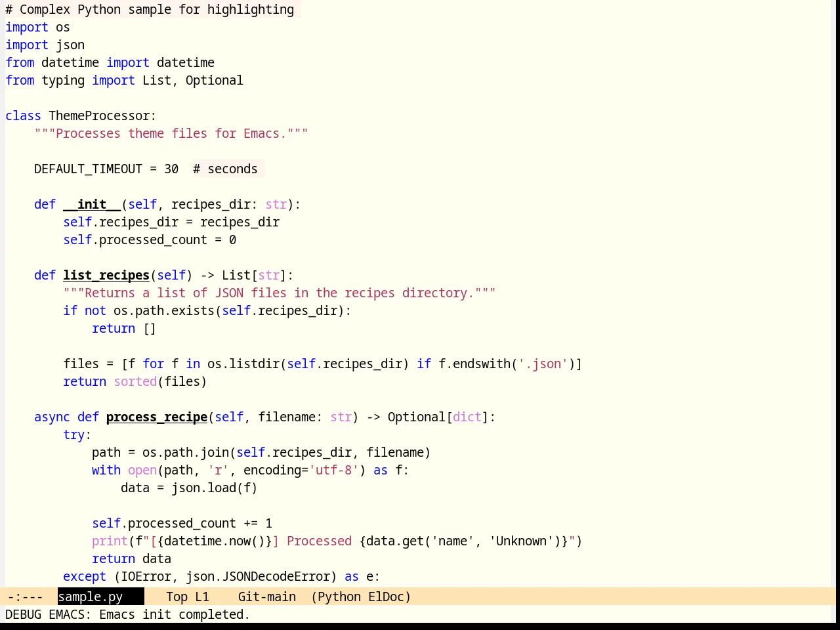Place cursor on the comment '# Complex Python sample for highlighting'
This screenshot has height=630, width=840.
click(150, 9)
